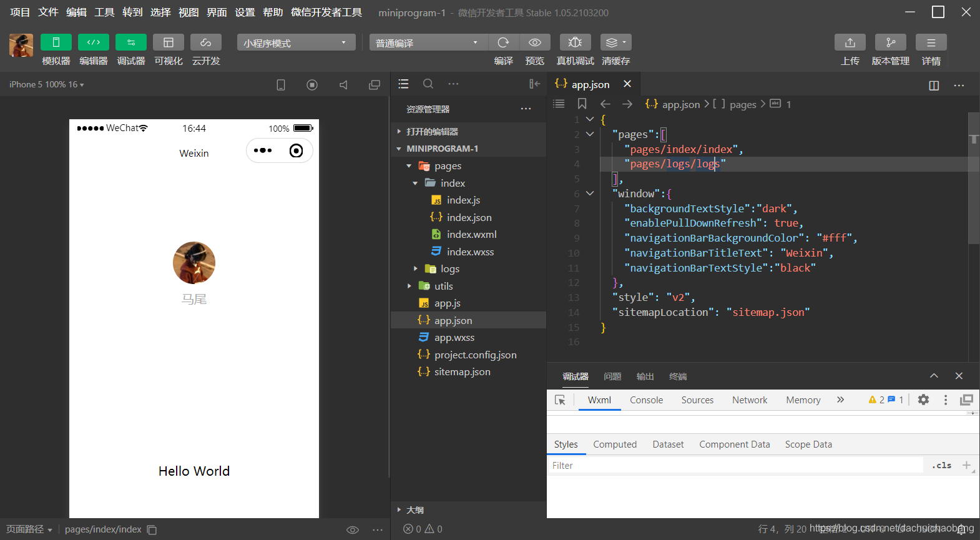Click the element inspector picker icon
Viewport: 980px width, 540px height.
click(560, 400)
